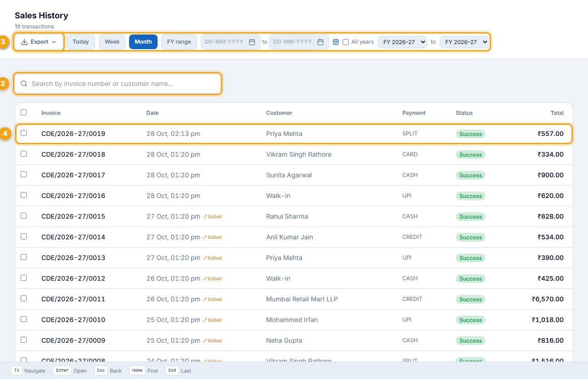Click the Edited pencil tag on invoice 0015

coord(212,217)
